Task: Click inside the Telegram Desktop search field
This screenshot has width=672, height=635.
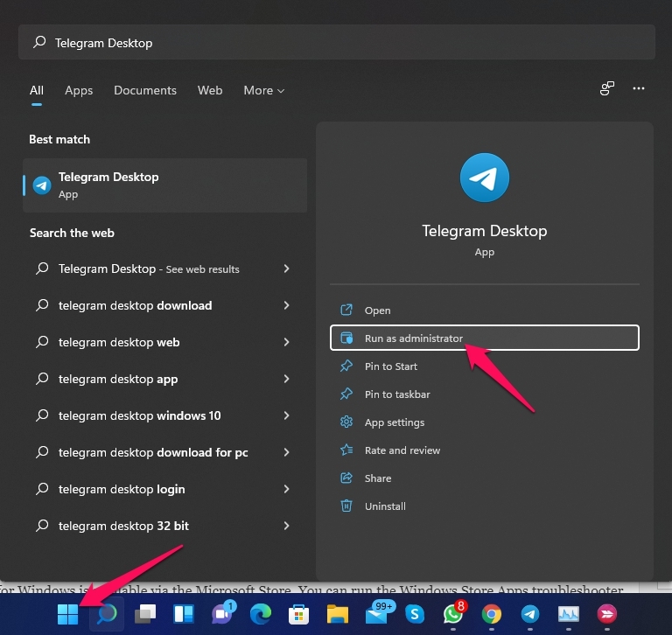Action: tap(337, 42)
